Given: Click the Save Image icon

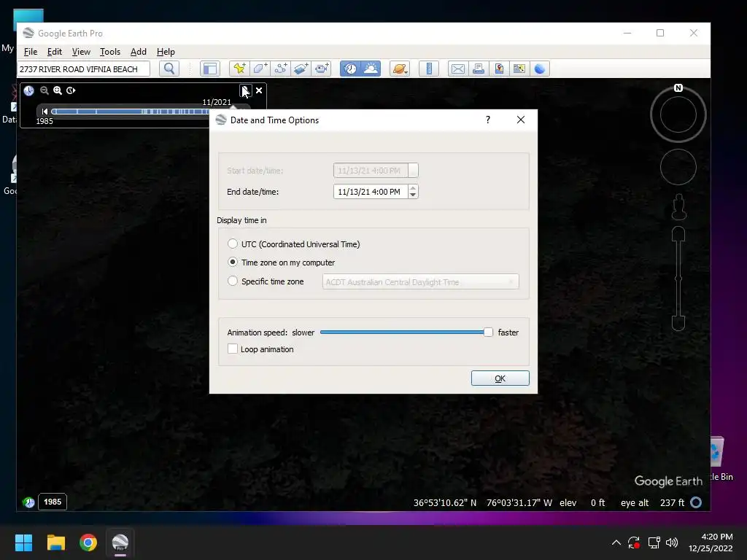Looking at the screenshot, I should (x=499, y=69).
